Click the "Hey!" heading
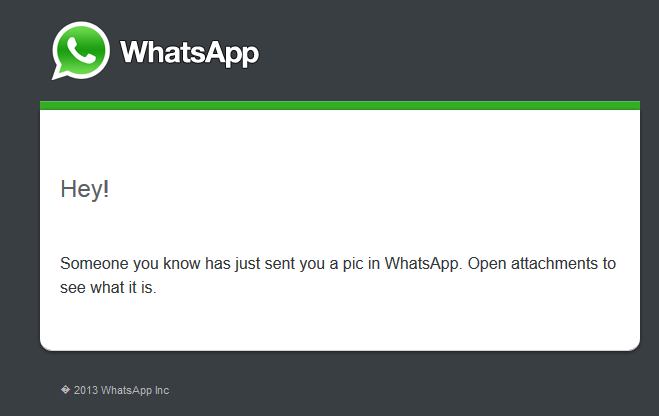The width and height of the screenshot is (659, 416). 85,189
